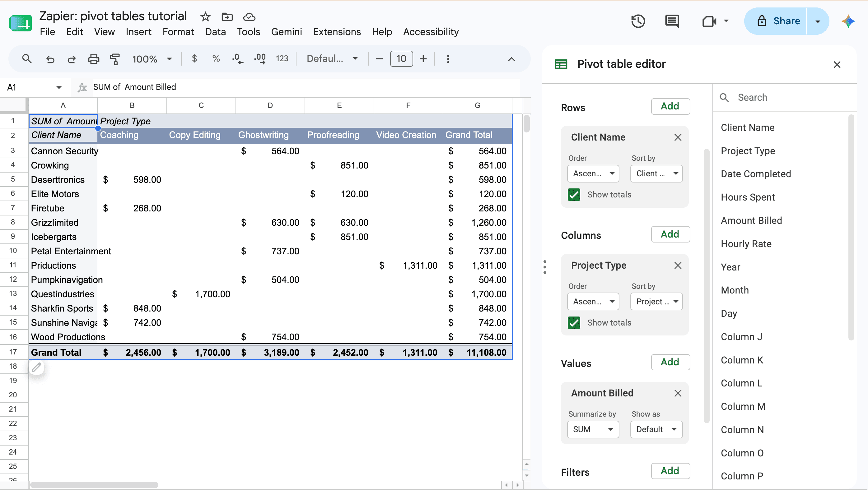The height and width of the screenshot is (490, 868).
Task: Select Hourly Rate in field list
Action: pos(746,244)
